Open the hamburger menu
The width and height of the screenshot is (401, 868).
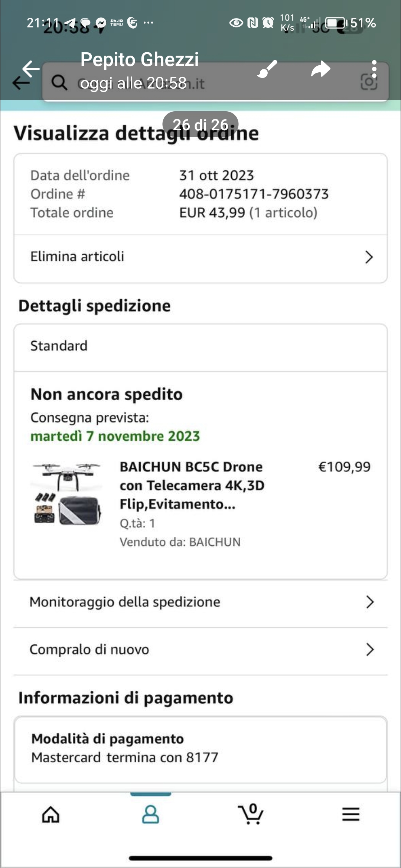pyautogui.click(x=351, y=815)
